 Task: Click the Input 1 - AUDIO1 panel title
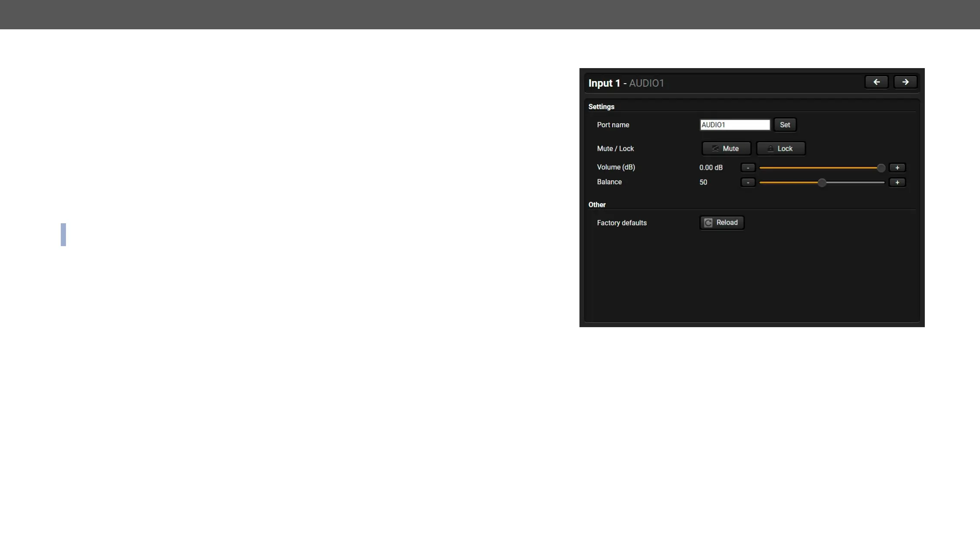[626, 83]
